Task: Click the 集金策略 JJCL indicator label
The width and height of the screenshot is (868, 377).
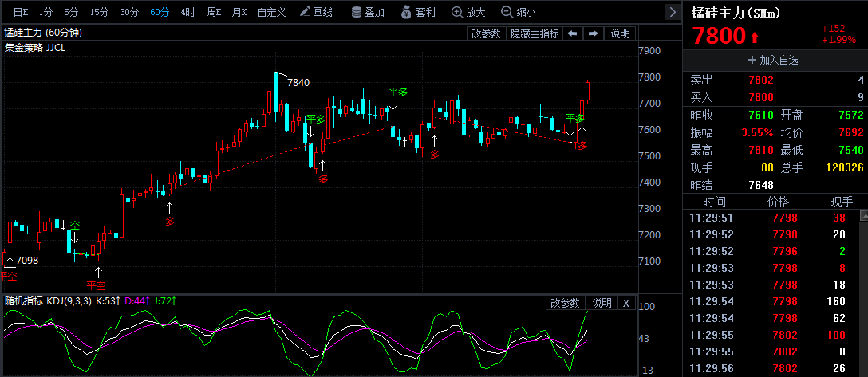Action: [x=35, y=48]
